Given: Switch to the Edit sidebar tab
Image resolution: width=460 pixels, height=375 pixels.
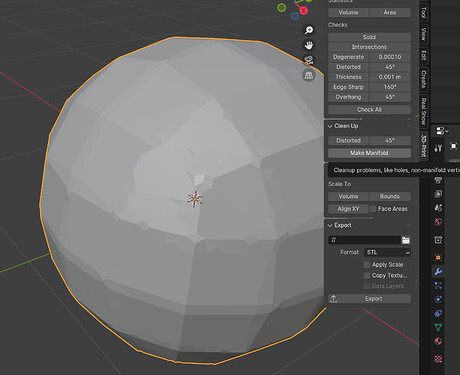Looking at the screenshot, I should [423, 55].
